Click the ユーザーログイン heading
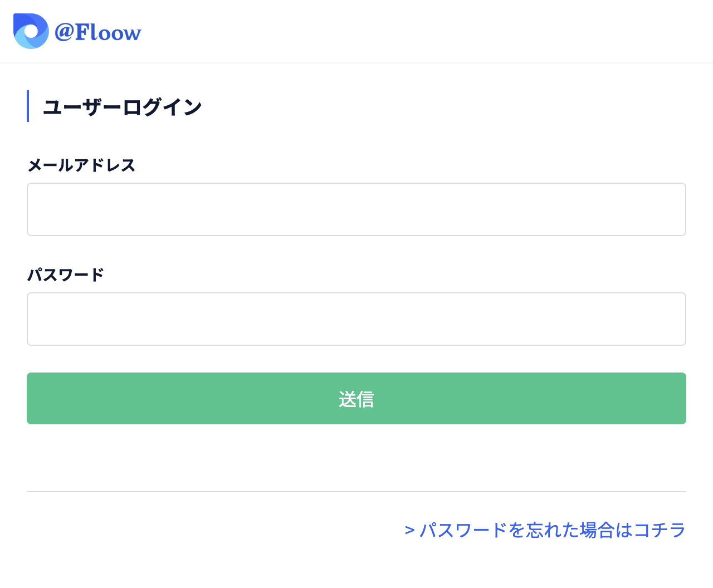This screenshot has width=713, height=588. (x=123, y=107)
